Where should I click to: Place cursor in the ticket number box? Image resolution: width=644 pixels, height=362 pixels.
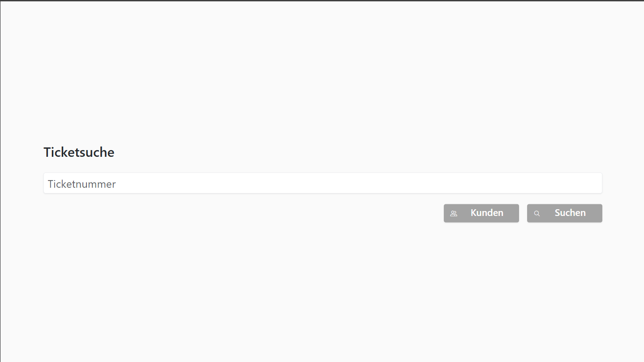coord(323,184)
